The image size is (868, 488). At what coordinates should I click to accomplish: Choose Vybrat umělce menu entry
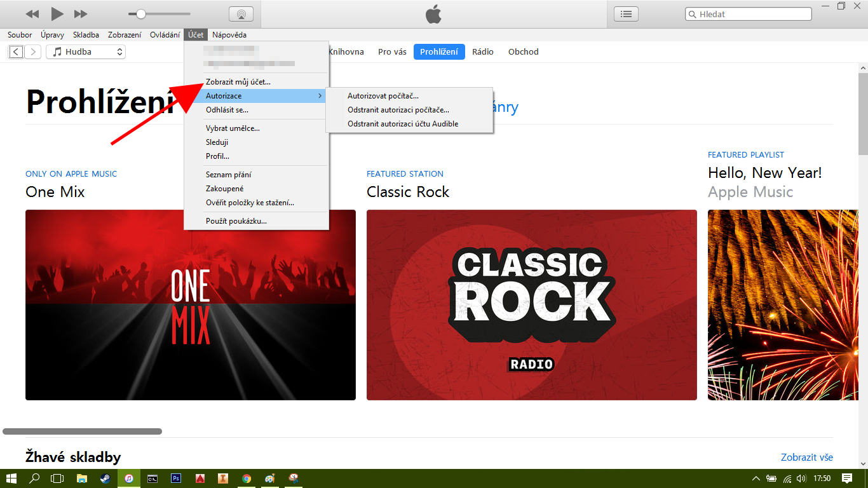[x=256, y=128]
